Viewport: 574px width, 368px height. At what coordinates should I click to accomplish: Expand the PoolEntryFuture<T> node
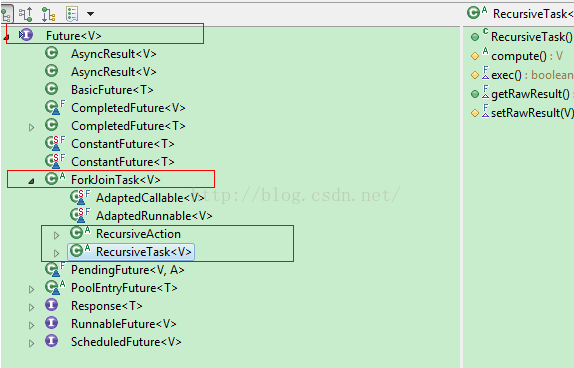point(31,289)
